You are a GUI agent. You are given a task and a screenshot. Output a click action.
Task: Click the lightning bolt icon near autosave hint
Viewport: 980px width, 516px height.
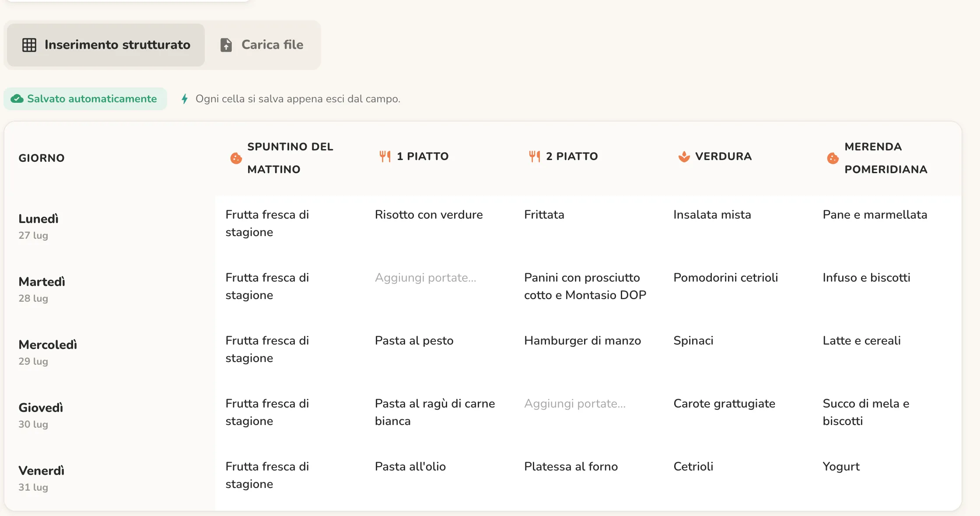coord(185,99)
